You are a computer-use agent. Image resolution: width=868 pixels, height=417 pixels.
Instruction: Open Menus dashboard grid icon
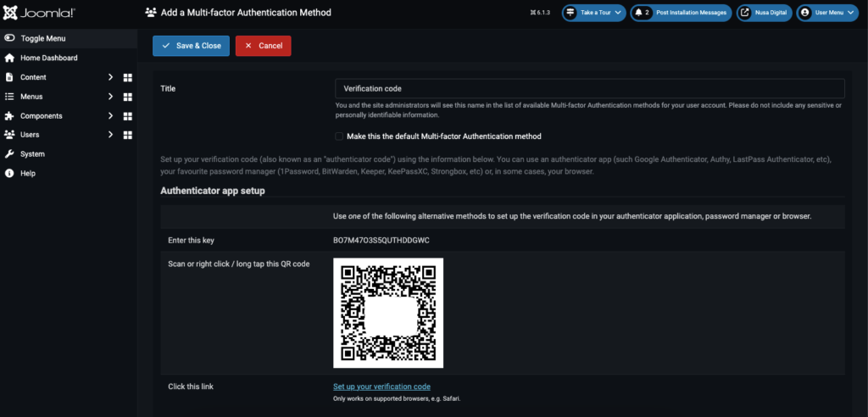pos(127,97)
